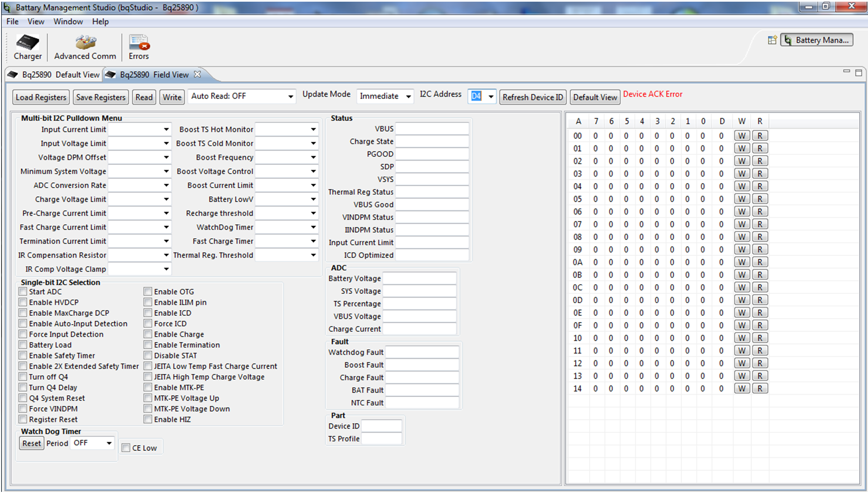Enable the OTG checkbox
Image resolution: width=868 pixels, height=493 pixels.
coord(148,291)
